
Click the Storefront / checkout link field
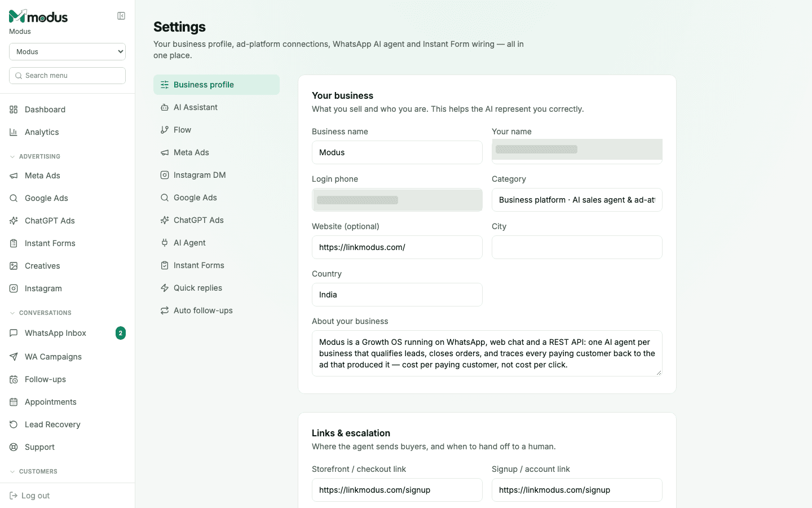tap(397, 490)
